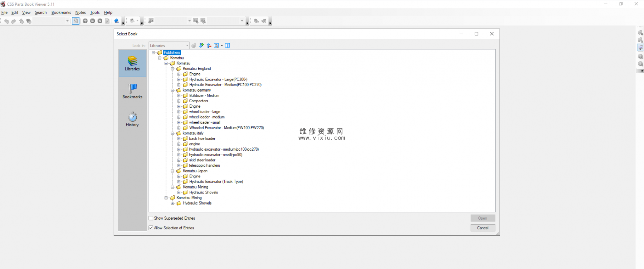Click the collapse-all arrow with red minus
The width and height of the screenshot is (644, 269).
[209, 45]
